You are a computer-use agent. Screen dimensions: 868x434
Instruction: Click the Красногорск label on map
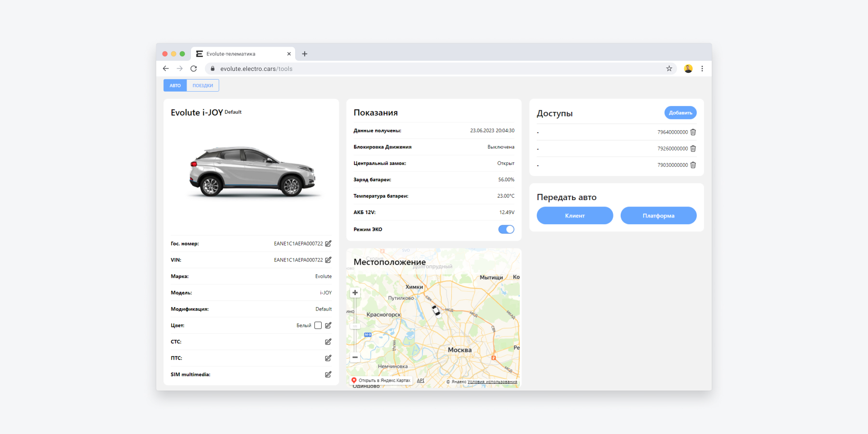coord(383,315)
